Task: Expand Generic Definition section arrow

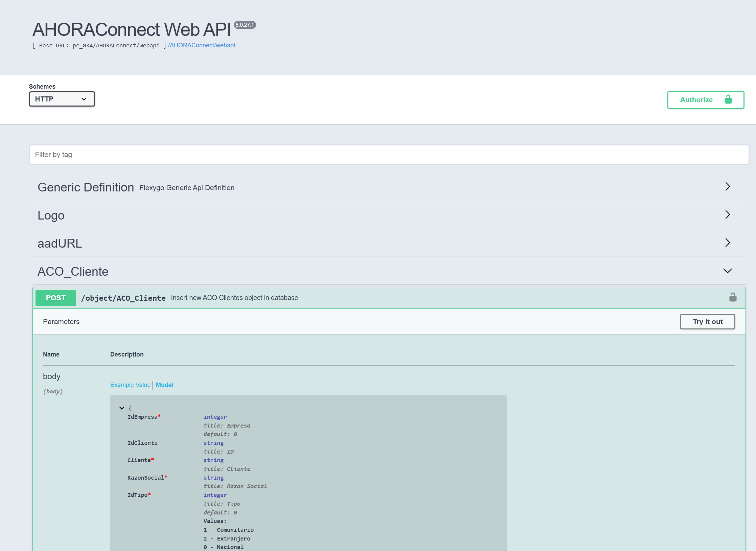Action: point(728,187)
